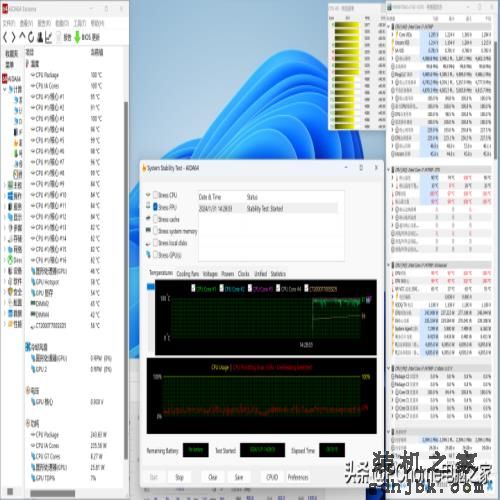Click the Clear button
The height and width of the screenshot is (500, 500).
(213, 477)
